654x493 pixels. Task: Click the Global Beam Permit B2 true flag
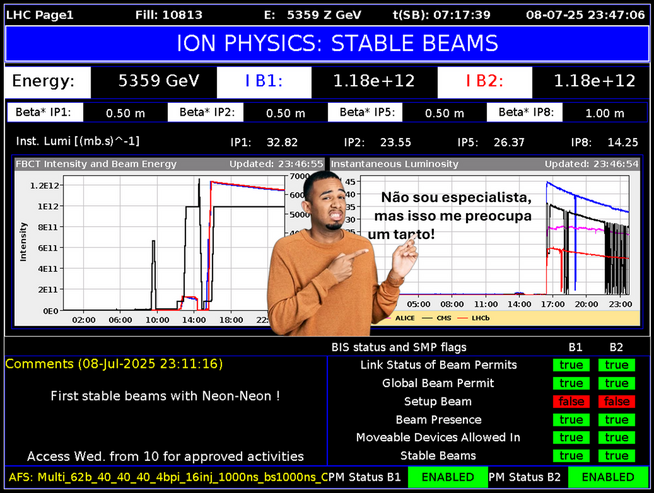click(616, 383)
